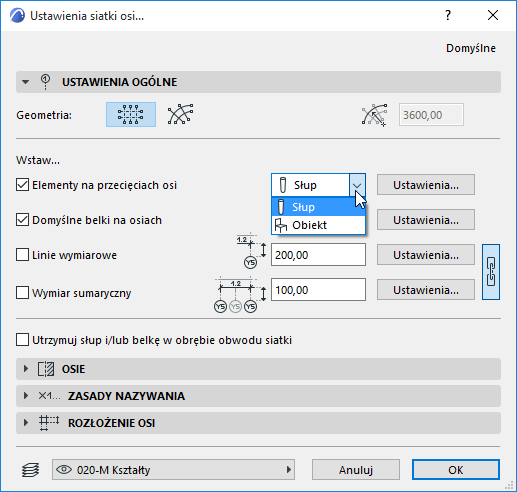Click the chain link dimension icon
The image size is (517, 492).
(x=491, y=272)
